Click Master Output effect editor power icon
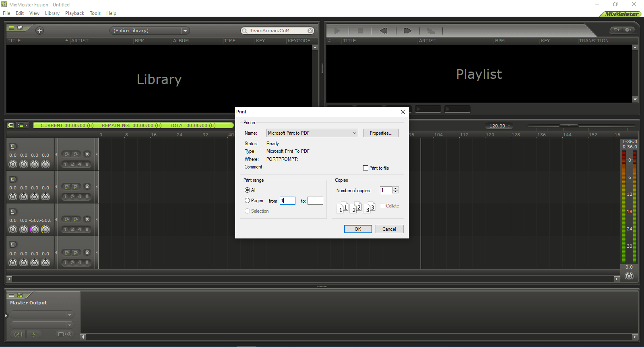 [x=64, y=334]
